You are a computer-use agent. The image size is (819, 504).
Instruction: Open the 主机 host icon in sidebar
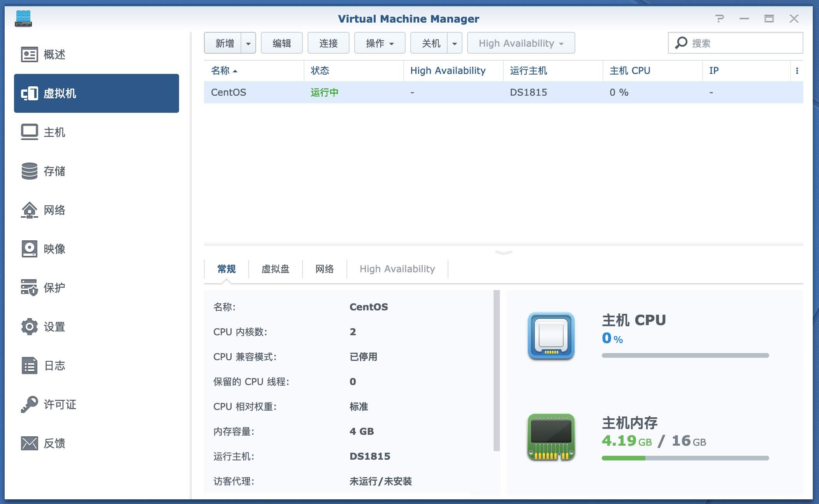click(29, 132)
